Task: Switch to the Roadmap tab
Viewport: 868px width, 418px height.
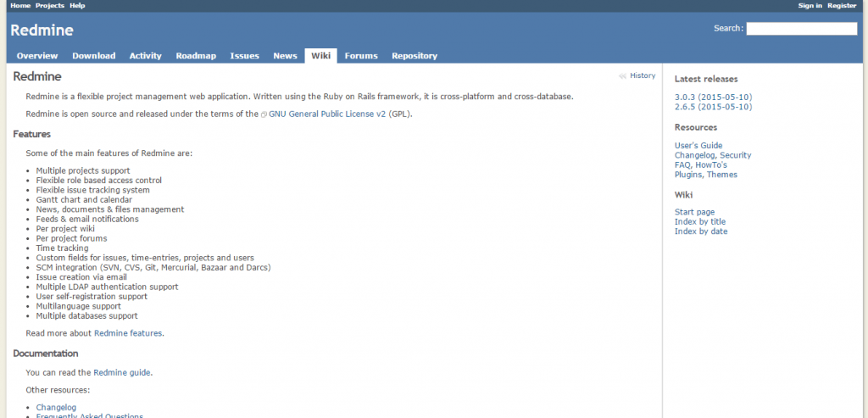Action: coord(196,56)
